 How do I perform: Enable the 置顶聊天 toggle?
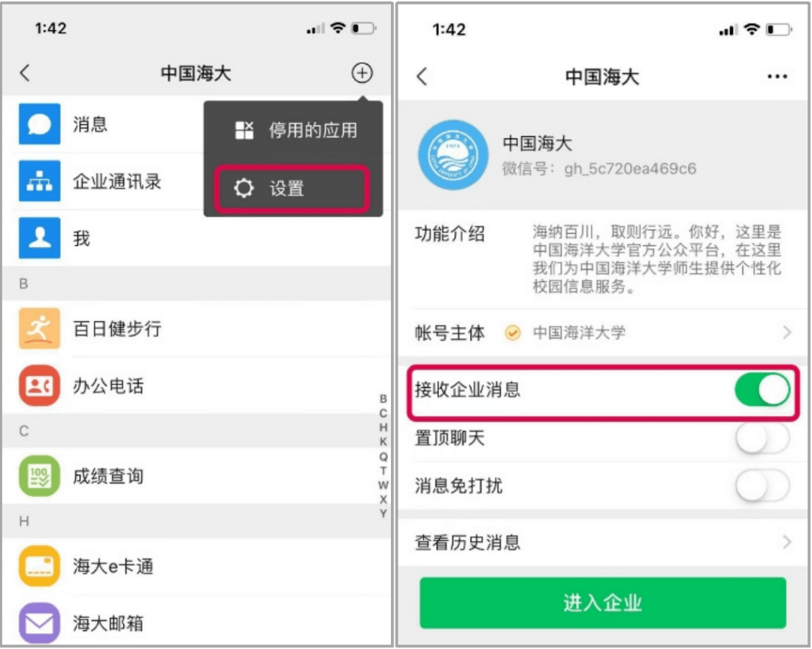[762, 438]
